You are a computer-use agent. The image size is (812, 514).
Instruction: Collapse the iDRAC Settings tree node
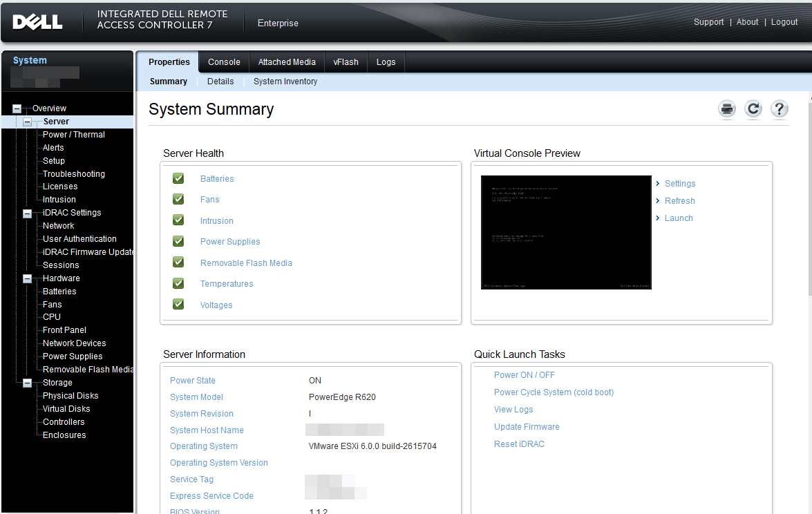click(x=28, y=213)
